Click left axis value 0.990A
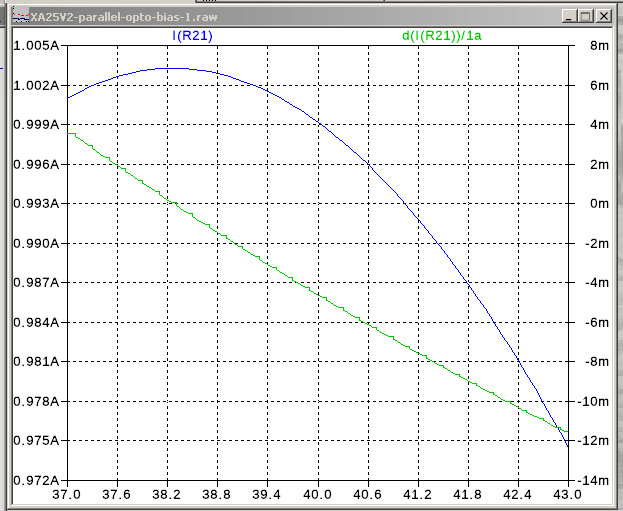 click(x=36, y=243)
